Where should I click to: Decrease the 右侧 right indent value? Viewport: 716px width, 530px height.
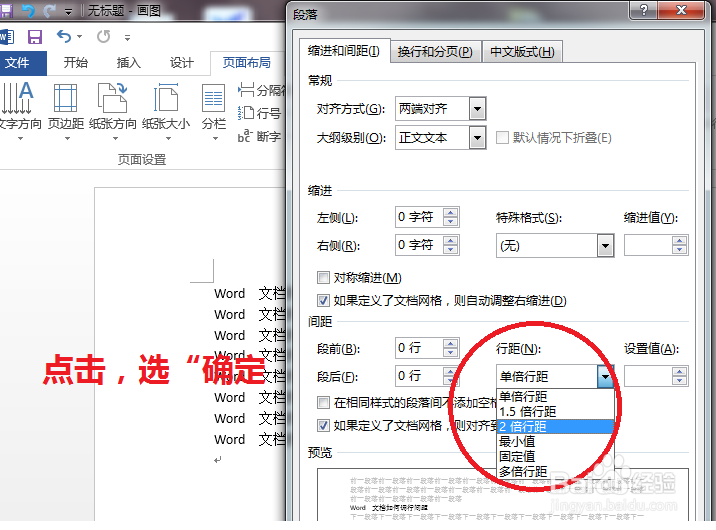click(451, 250)
